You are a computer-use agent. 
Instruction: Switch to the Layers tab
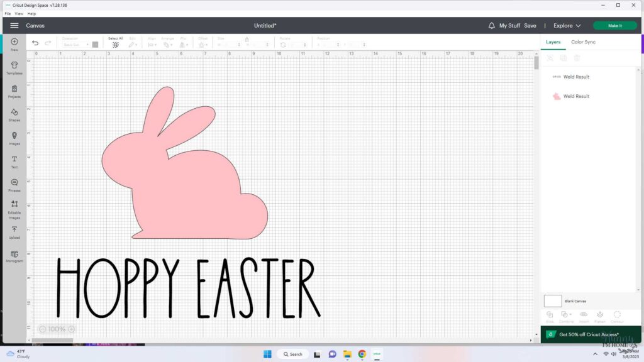coord(553,42)
